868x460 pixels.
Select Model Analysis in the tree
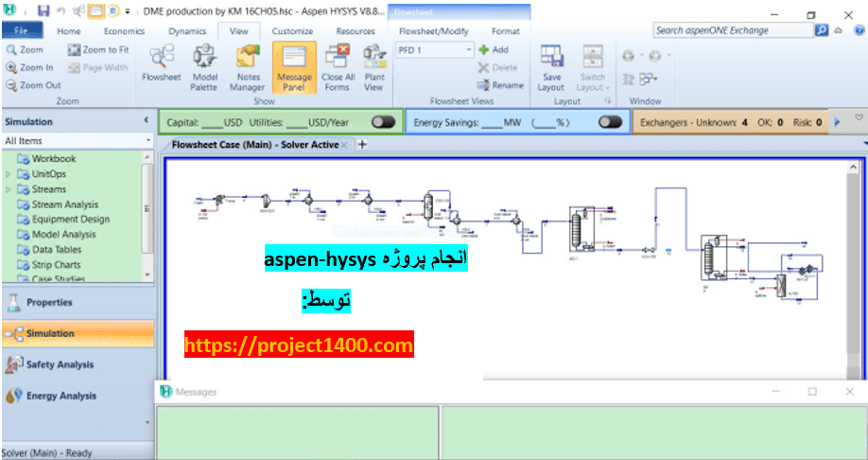tap(57, 235)
